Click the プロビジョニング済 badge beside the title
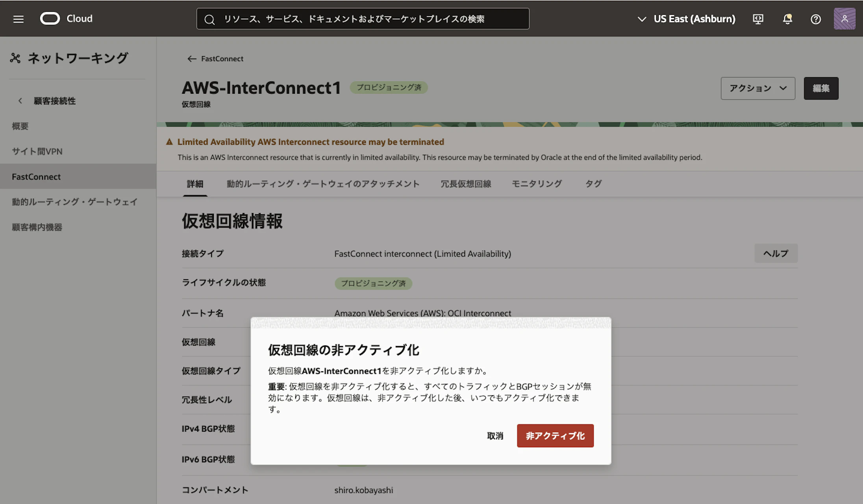This screenshot has width=863, height=504. (389, 87)
